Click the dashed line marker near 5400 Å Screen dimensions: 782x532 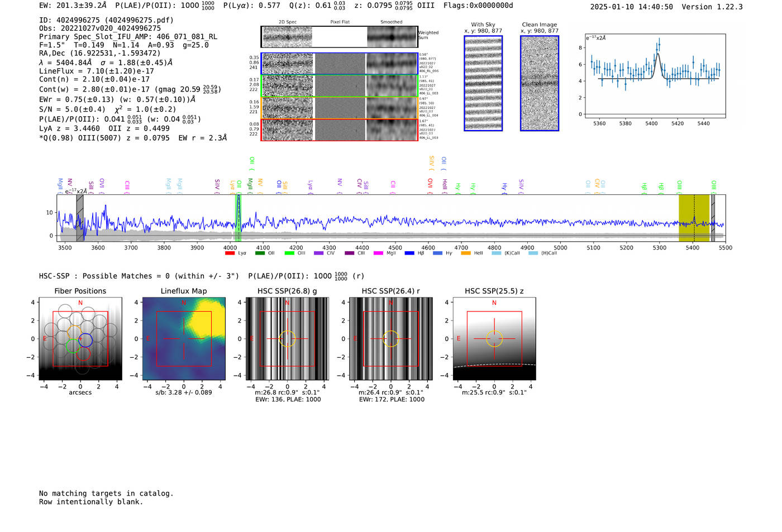694,218
